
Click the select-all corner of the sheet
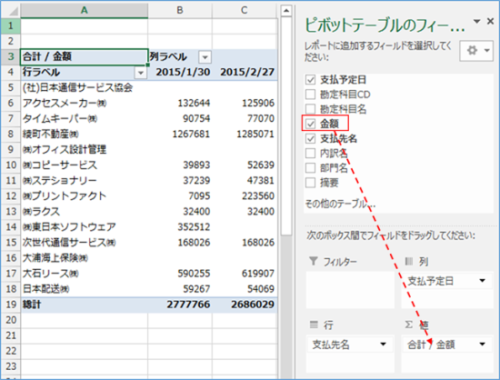(11, 11)
